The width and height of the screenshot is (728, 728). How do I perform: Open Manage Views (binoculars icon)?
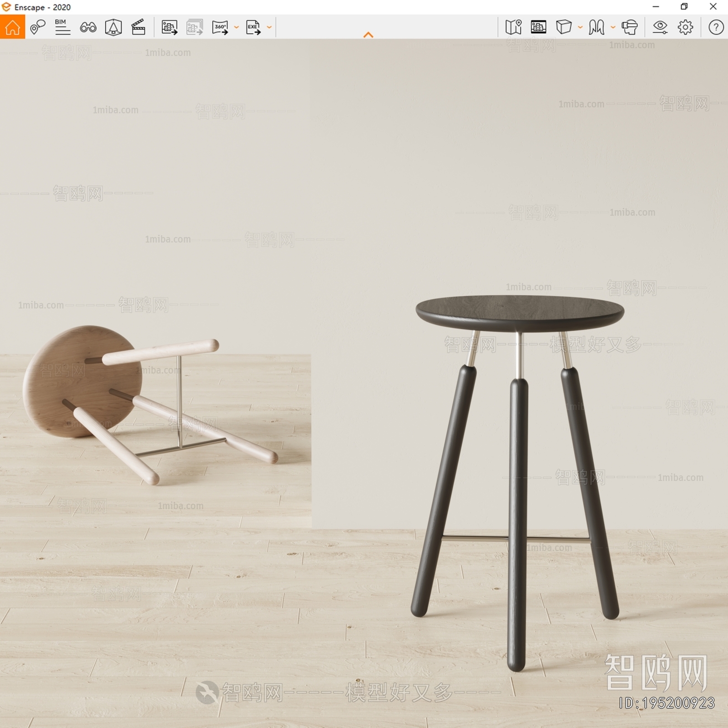[x=88, y=27]
